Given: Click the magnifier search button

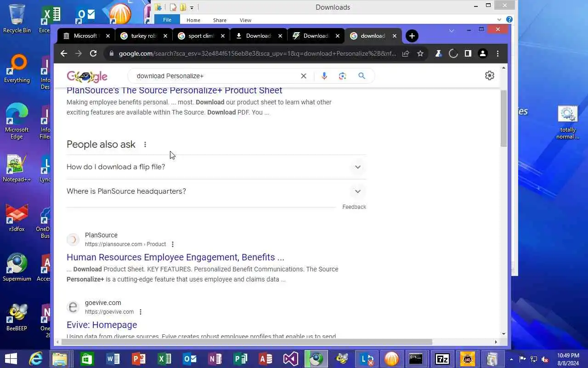Looking at the screenshot, I should (x=362, y=76).
